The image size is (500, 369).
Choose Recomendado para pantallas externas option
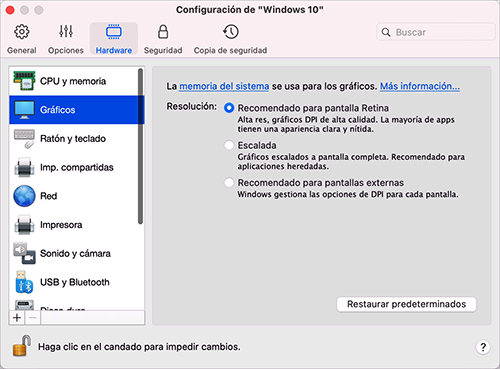[229, 183]
